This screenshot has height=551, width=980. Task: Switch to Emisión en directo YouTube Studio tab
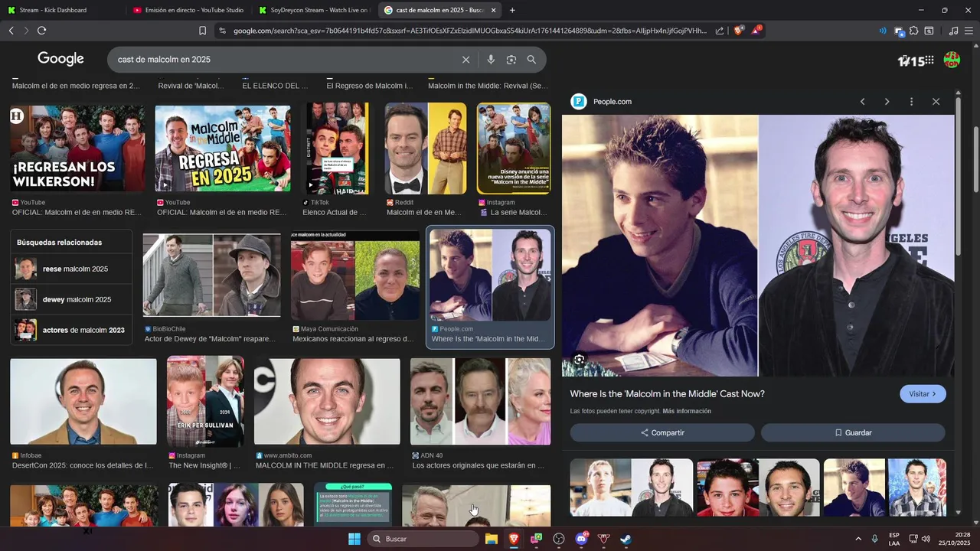188,10
